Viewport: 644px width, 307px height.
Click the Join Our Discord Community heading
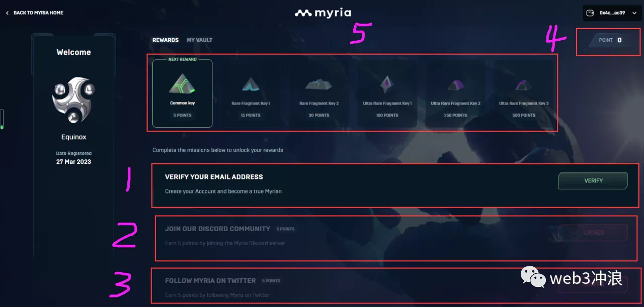click(218, 229)
